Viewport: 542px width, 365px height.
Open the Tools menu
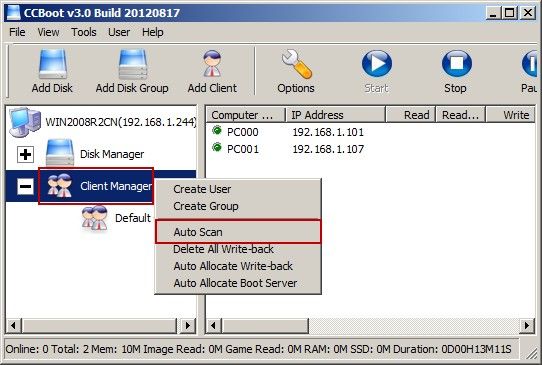[84, 32]
